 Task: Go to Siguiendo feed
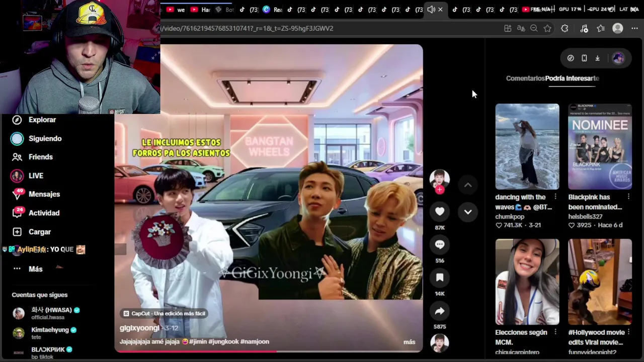point(37,138)
